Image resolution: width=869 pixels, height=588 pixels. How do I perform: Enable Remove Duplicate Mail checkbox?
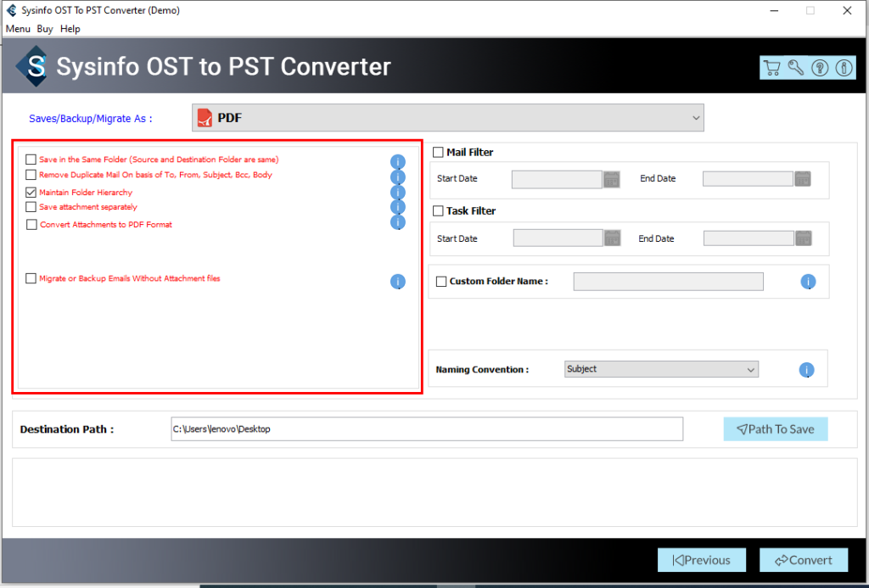(x=31, y=175)
